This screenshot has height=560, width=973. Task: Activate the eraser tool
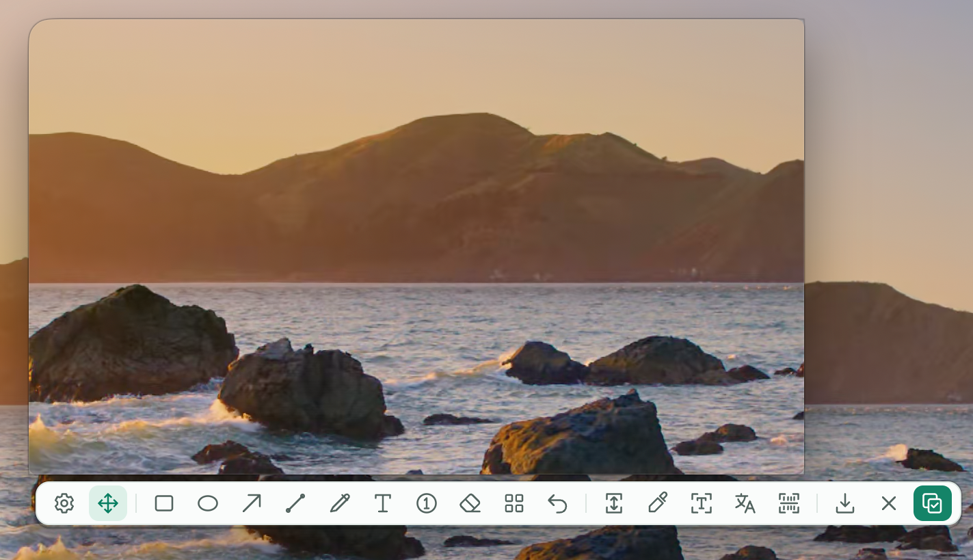470,504
